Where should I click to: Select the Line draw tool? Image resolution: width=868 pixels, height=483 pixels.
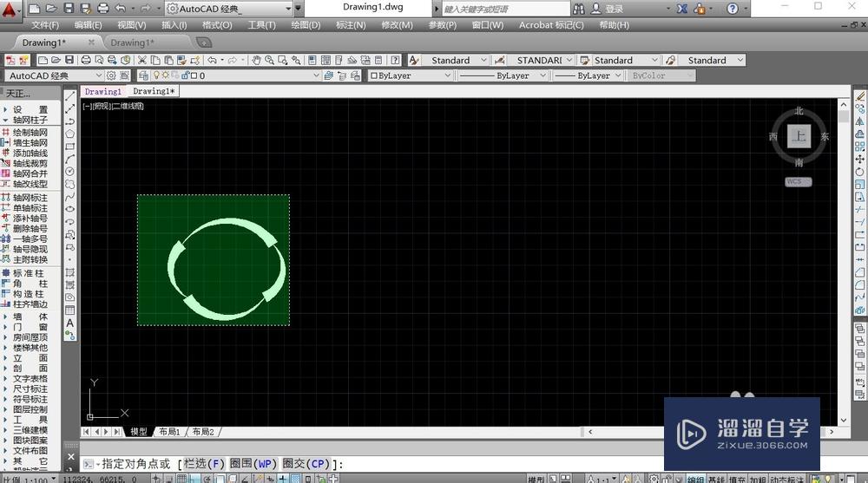click(x=69, y=95)
